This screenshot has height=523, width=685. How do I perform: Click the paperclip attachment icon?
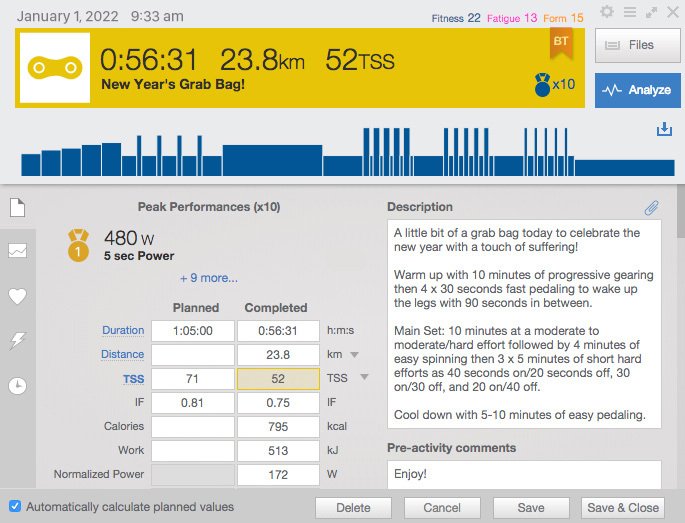pyautogui.click(x=651, y=208)
